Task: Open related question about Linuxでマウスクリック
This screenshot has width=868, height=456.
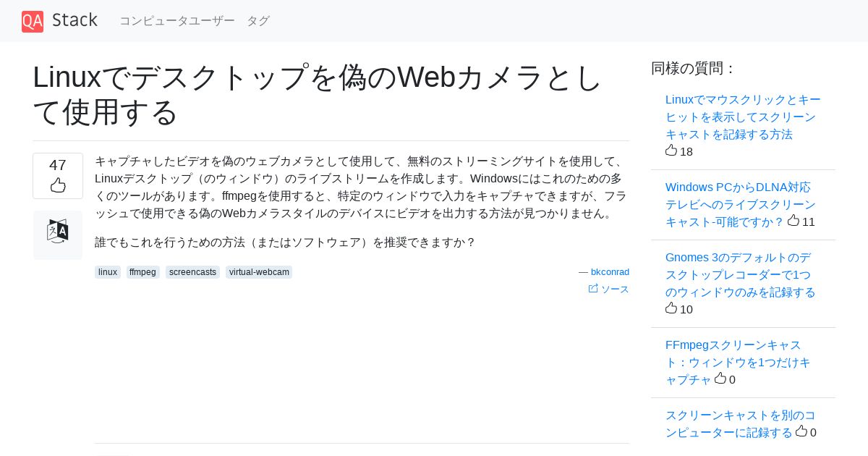Action: [743, 117]
